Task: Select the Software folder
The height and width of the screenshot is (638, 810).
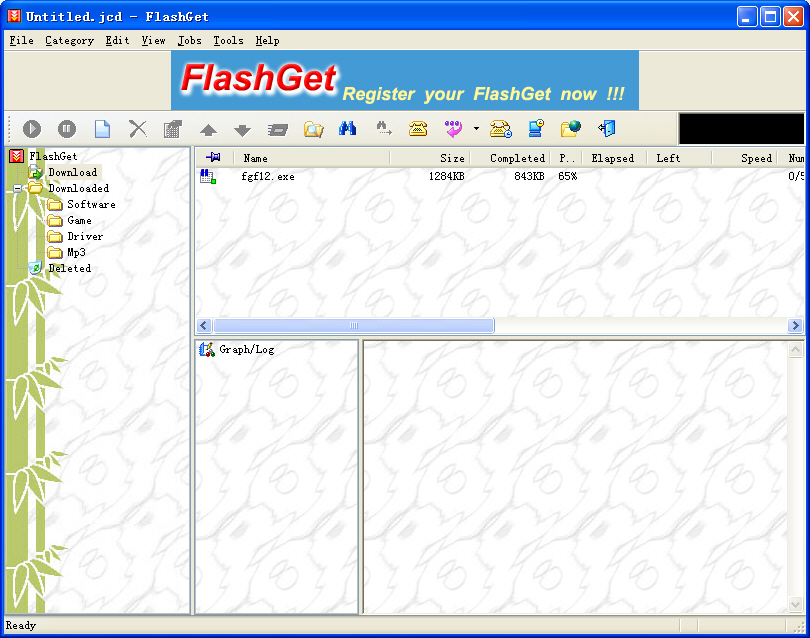Action: tap(91, 204)
